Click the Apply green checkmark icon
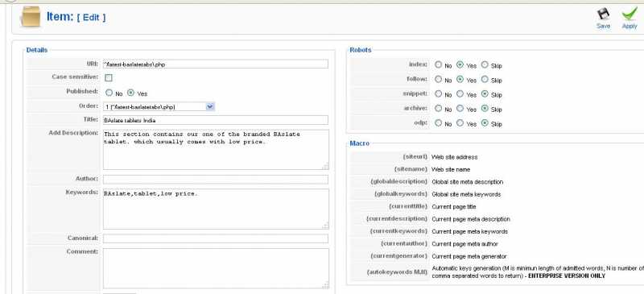 click(x=630, y=14)
